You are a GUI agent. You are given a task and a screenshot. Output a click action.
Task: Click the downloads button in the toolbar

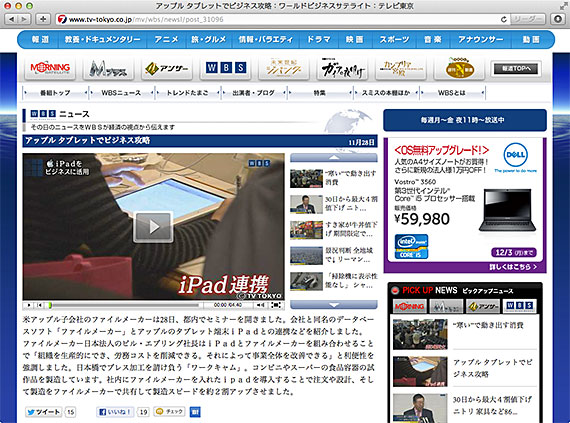tap(558, 19)
